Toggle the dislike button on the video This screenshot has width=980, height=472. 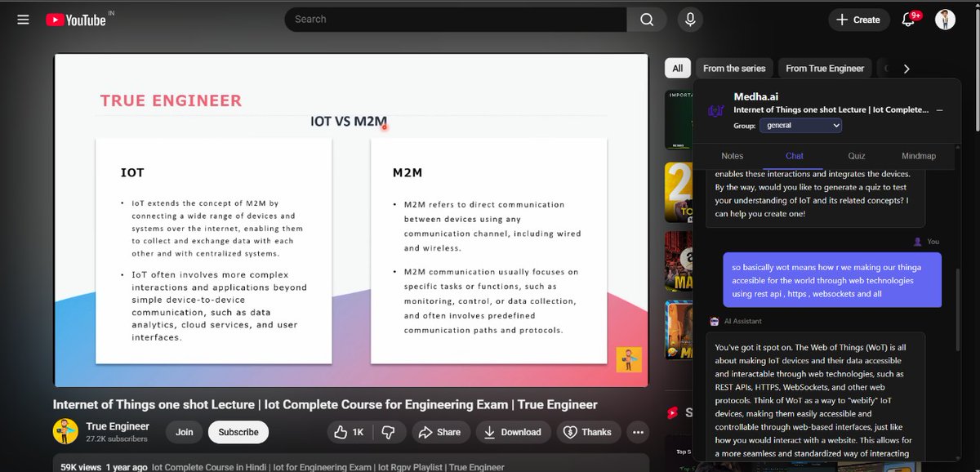390,432
